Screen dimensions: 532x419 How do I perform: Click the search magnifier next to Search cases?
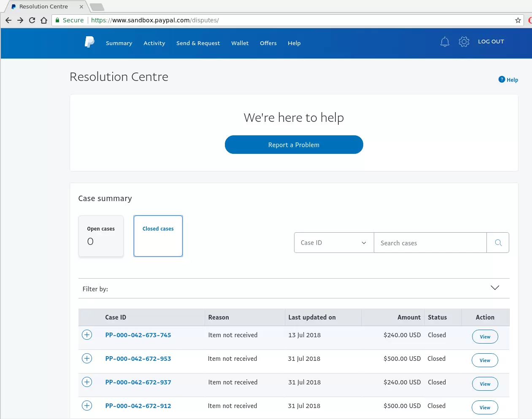click(498, 242)
